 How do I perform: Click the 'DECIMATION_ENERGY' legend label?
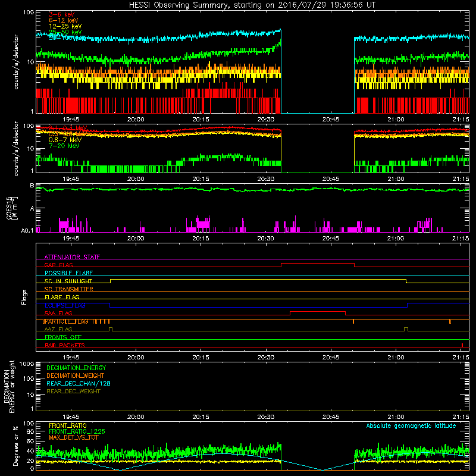pyautogui.click(x=76, y=368)
